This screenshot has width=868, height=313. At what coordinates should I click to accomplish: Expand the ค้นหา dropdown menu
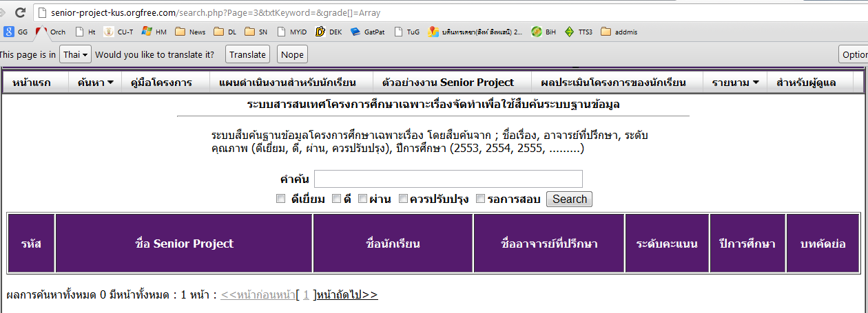tap(95, 83)
